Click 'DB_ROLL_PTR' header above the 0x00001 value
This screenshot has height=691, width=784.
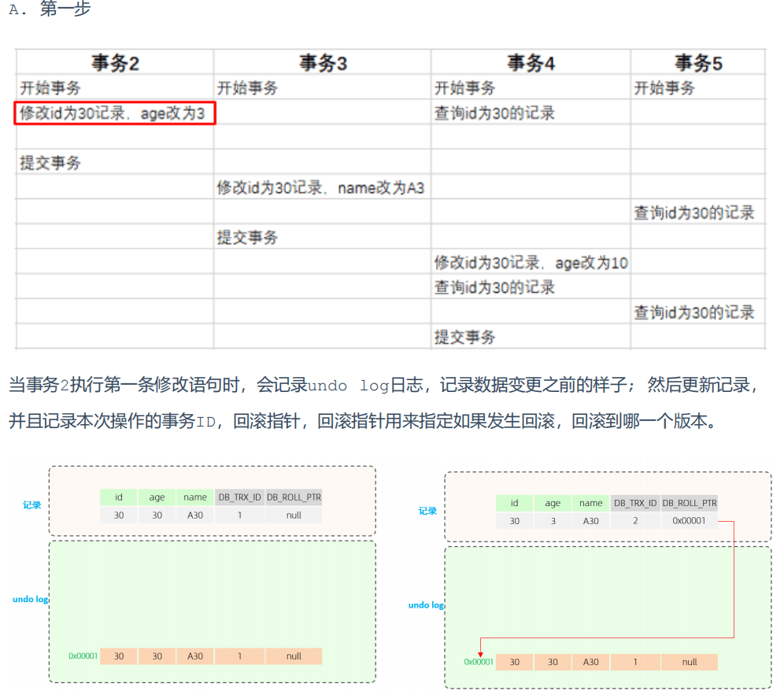point(690,503)
